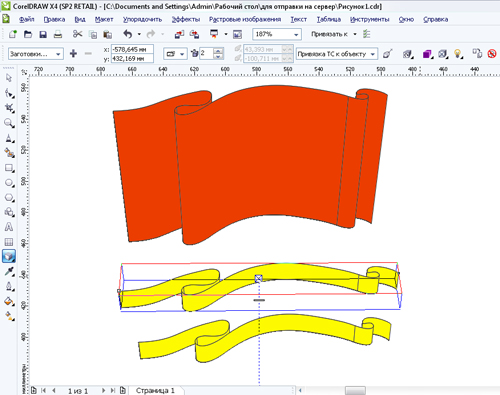This screenshot has width=500, height=395.
Task: Open snap options icon beside Привязать к
Action: point(367,34)
